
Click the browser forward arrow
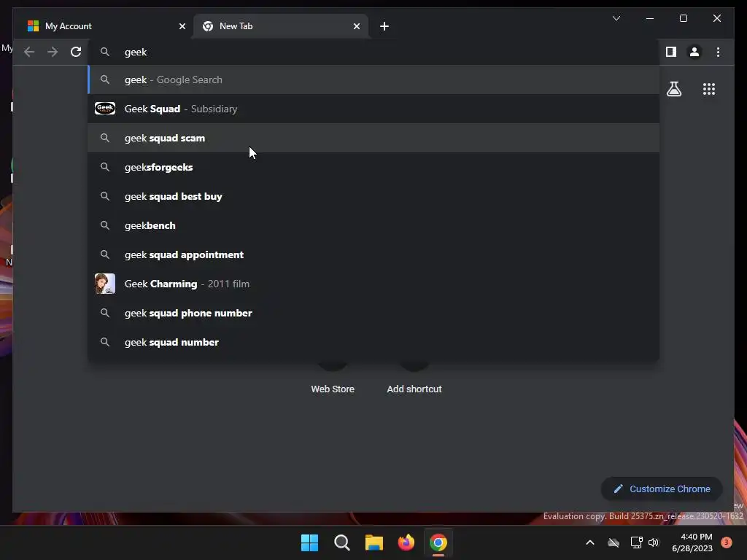tap(53, 52)
